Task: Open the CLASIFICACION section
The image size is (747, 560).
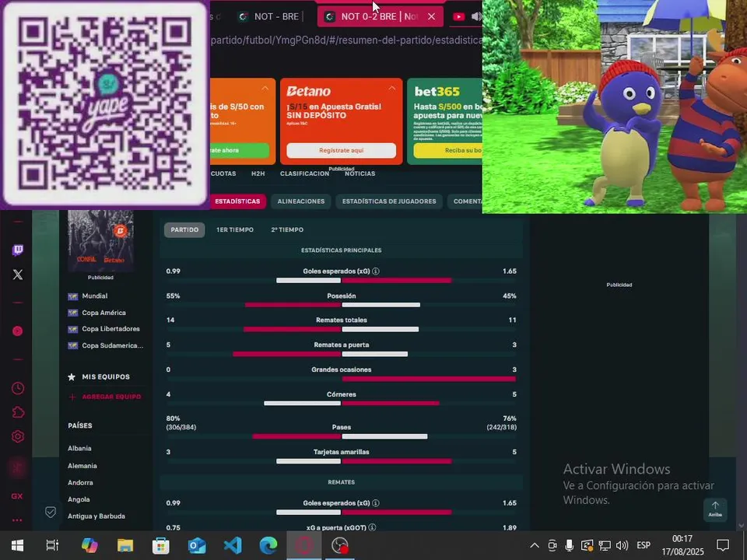Action: click(x=304, y=173)
